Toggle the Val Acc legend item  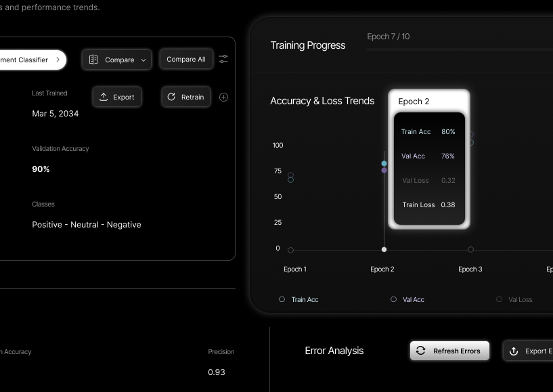pos(407,299)
